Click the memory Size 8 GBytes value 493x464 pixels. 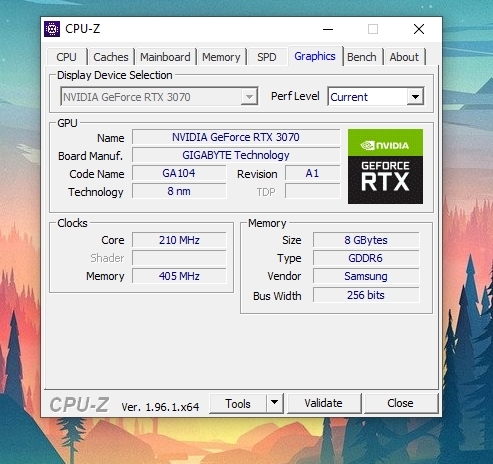point(366,240)
